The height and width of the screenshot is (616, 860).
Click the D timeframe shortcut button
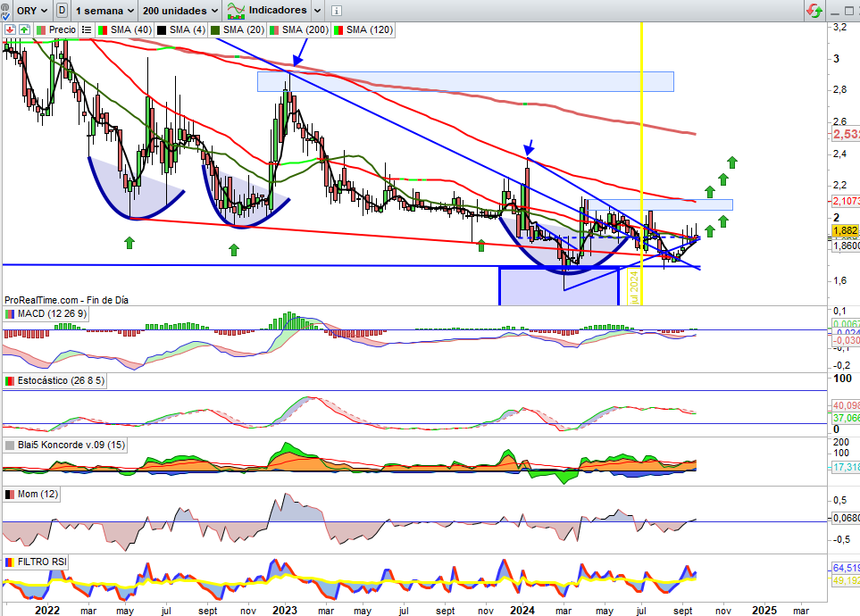[62, 11]
